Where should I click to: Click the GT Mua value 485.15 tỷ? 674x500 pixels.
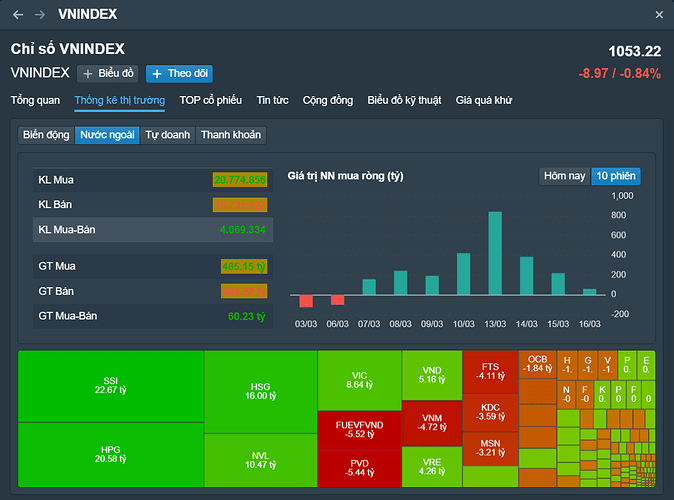tap(244, 267)
